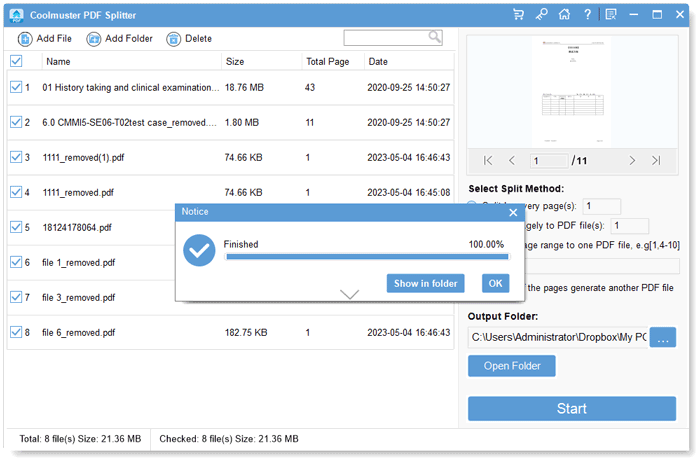Click the 182.75 KB size cell

tap(246, 333)
